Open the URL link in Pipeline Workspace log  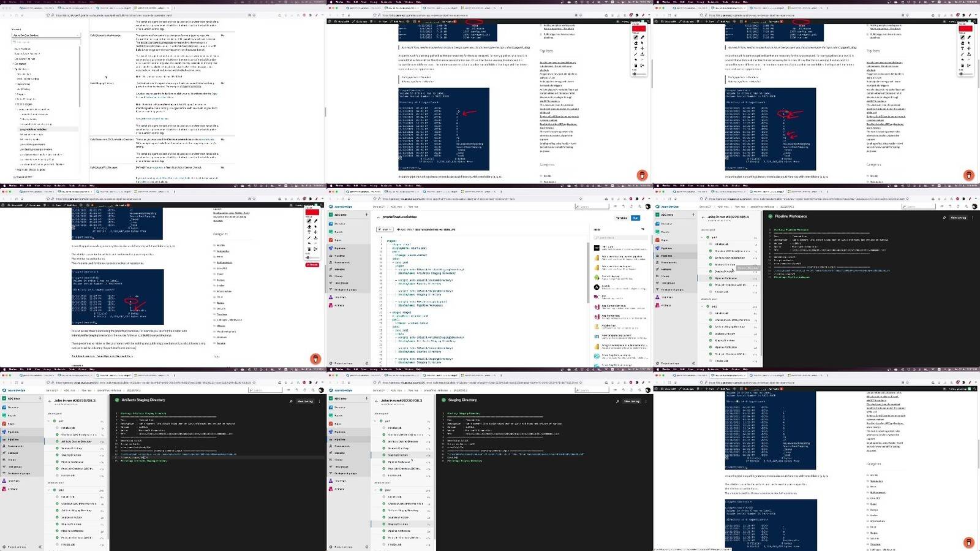coord(839,250)
